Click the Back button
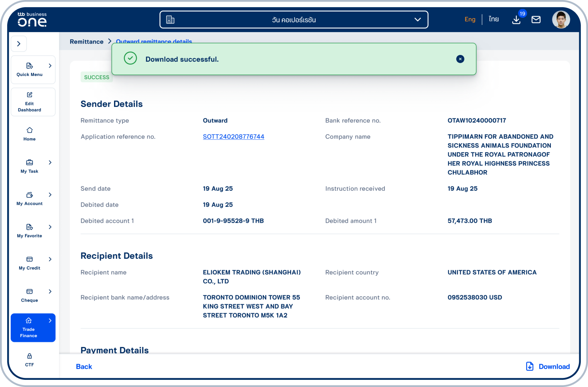Screen dimensions: 588x387 (x=84, y=366)
